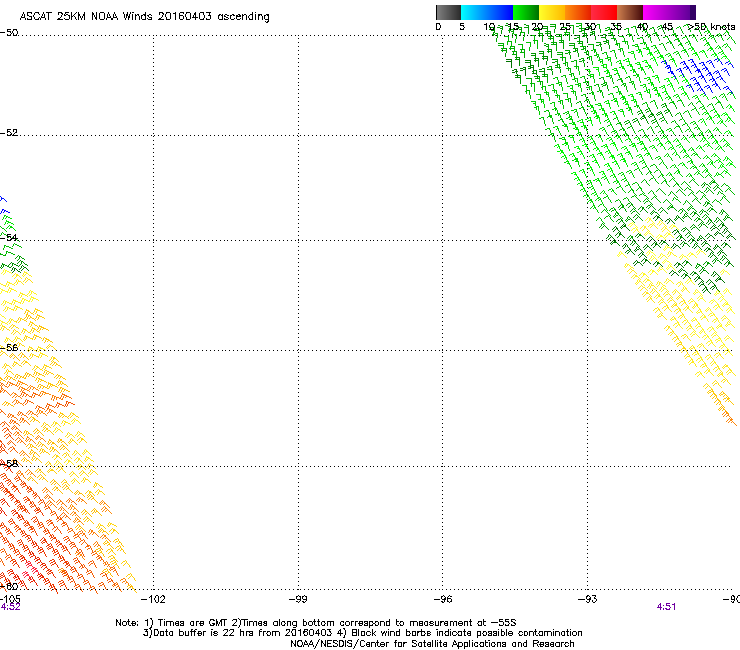Select the brown 35-40 knots legend color
Image resolution: width=740 pixels, height=650 pixels.
coord(630,12)
